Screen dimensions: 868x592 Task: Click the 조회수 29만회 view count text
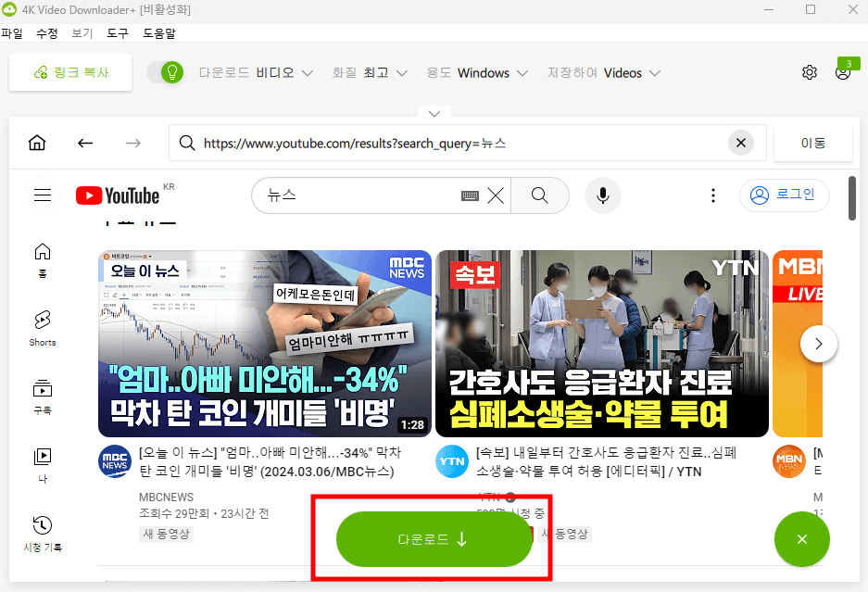pyautogui.click(x=174, y=514)
